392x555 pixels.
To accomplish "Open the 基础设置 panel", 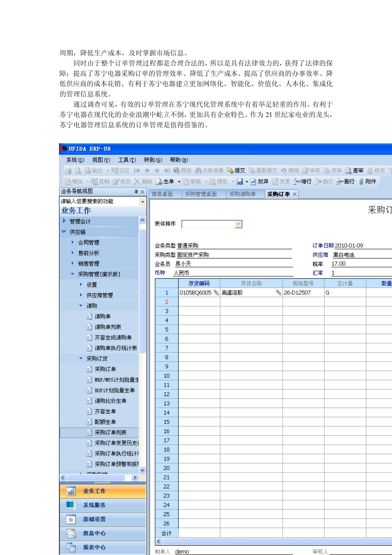I will click(x=103, y=519).
